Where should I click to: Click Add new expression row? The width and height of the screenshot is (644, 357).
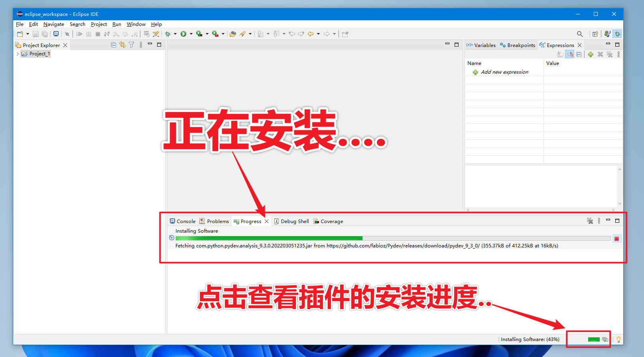pyautogui.click(x=504, y=72)
